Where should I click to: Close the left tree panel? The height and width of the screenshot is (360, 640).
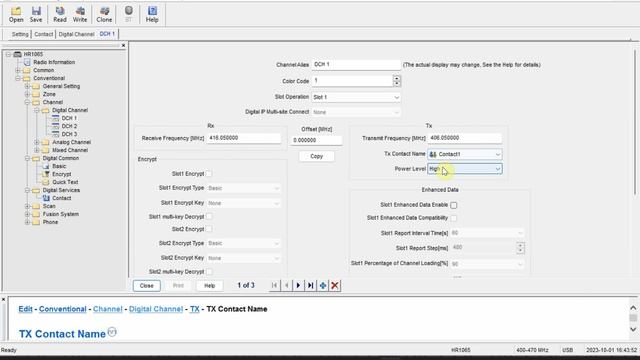pyautogui.click(x=123, y=45)
